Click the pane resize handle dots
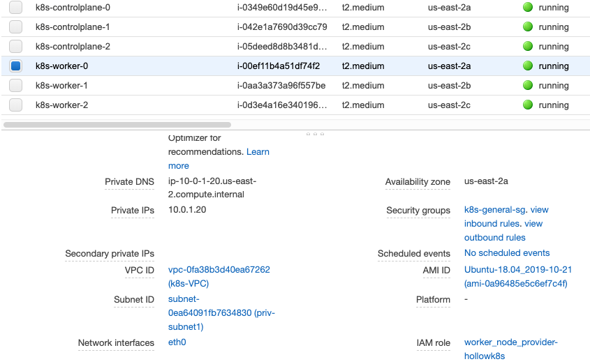590x364 pixels. pyautogui.click(x=315, y=133)
